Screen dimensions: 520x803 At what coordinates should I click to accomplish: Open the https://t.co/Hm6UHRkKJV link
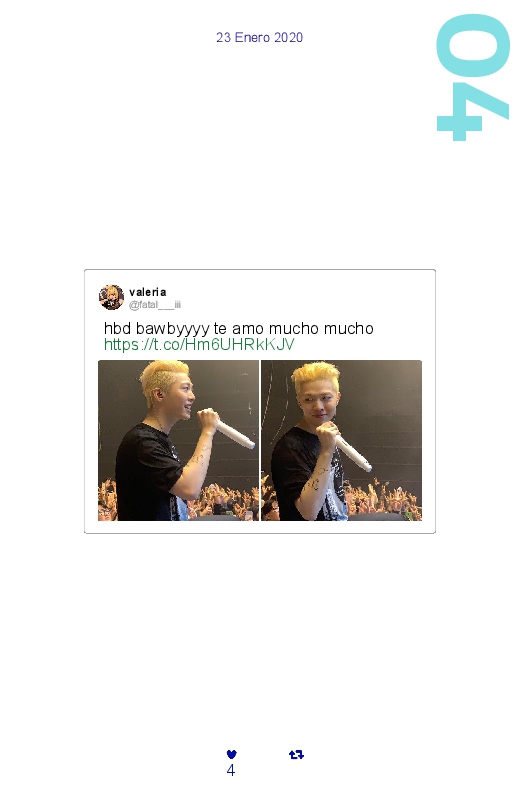pos(199,345)
